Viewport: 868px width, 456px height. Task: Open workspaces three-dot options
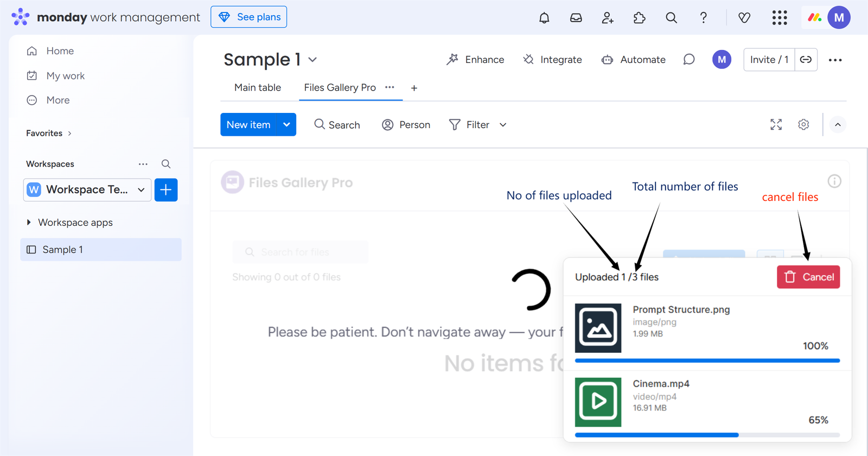(x=143, y=164)
